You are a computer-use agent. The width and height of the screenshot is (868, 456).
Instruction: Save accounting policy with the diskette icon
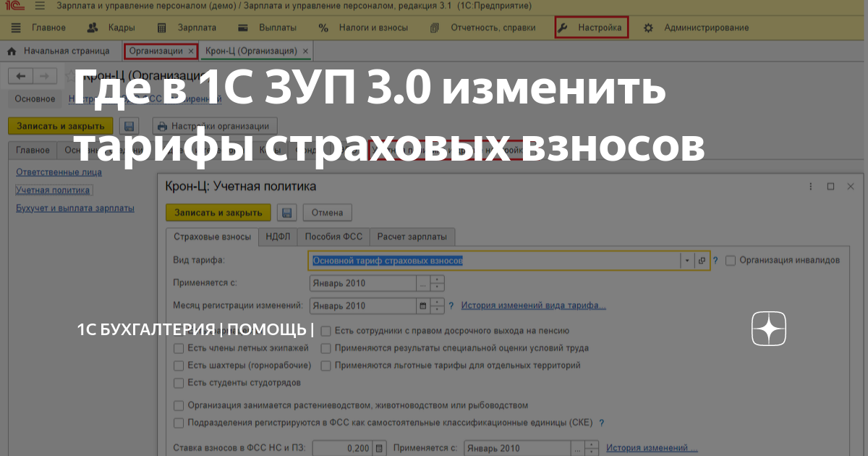pos(286,212)
